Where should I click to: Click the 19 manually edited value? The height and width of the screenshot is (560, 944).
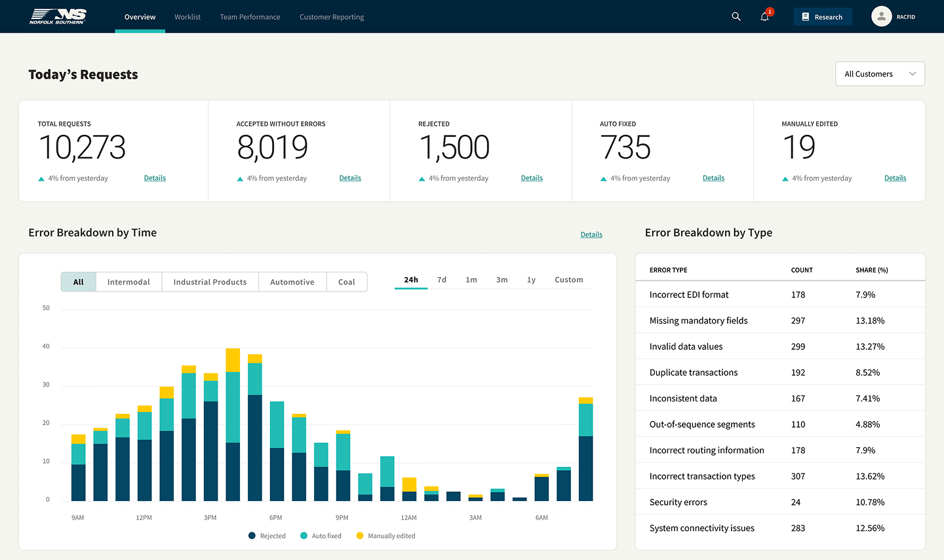(x=799, y=147)
